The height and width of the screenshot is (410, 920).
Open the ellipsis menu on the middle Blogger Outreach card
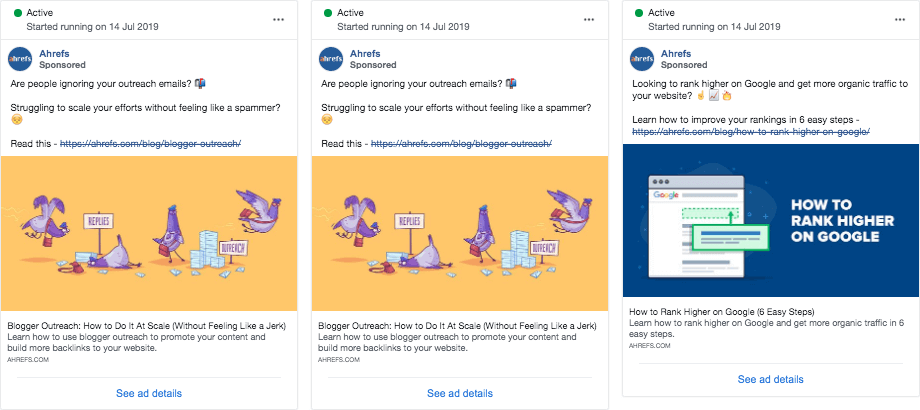pyautogui.click(x=589, y=19)
